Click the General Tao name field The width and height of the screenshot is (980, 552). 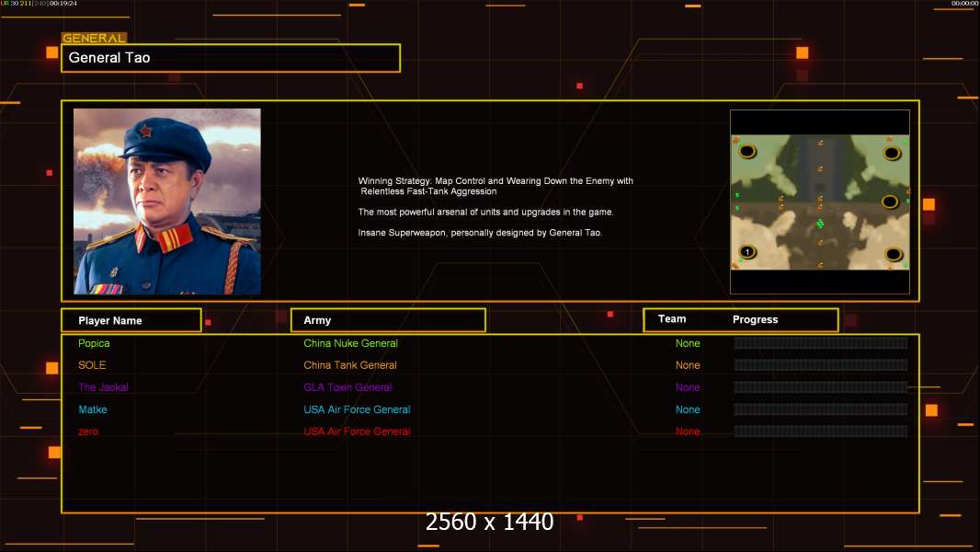(x=231, y=58)
